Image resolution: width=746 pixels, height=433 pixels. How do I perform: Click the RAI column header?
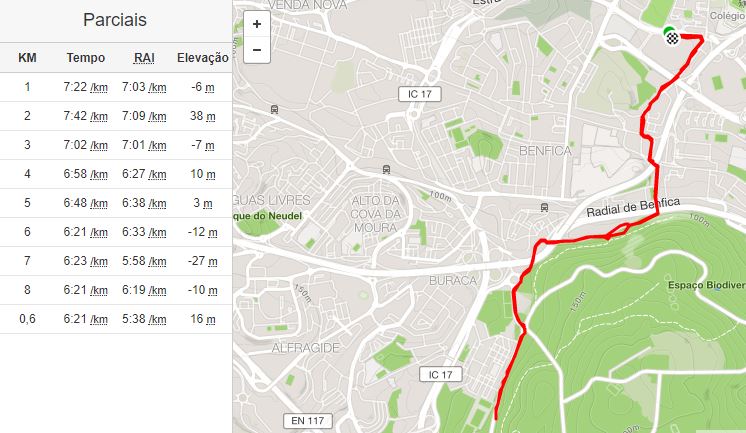144,58
